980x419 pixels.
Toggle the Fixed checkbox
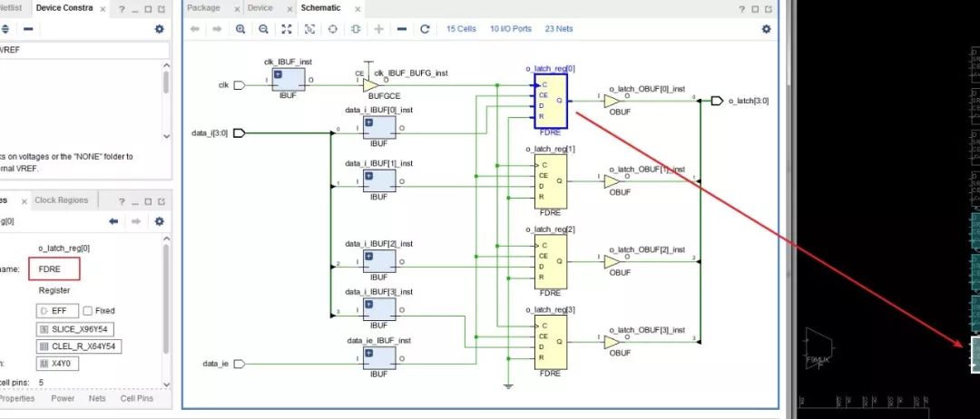[x=88, y=310]
